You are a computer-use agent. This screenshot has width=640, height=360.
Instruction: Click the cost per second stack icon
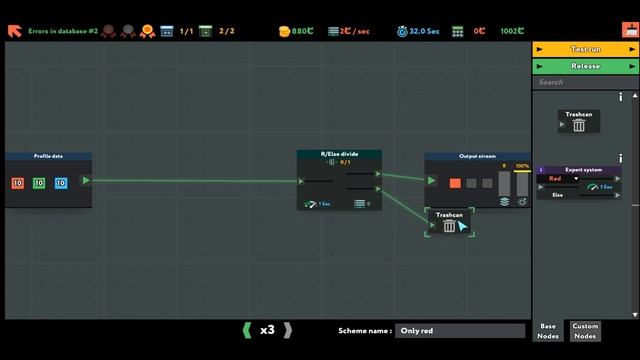click(333, 31)
